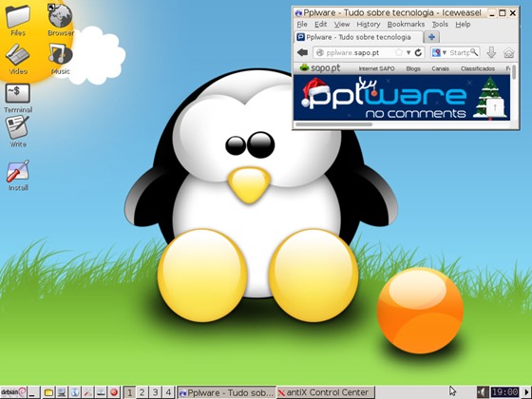Click the site identity globe icon
This screenshot has width=532, height=399.
319,52
